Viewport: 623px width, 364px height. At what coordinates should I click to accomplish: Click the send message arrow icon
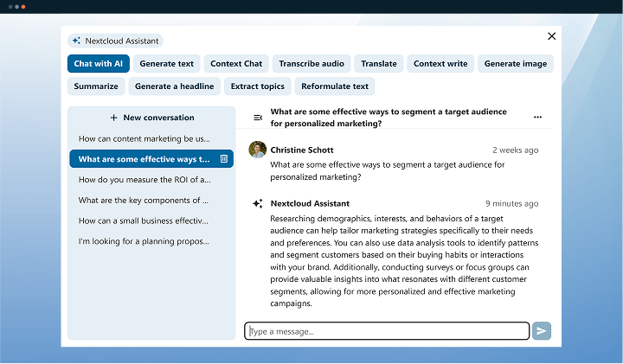(x=541, y=331)
